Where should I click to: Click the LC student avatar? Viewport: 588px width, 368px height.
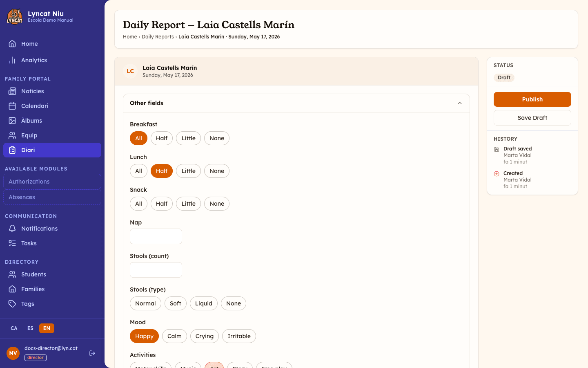(x=130, y=71)
